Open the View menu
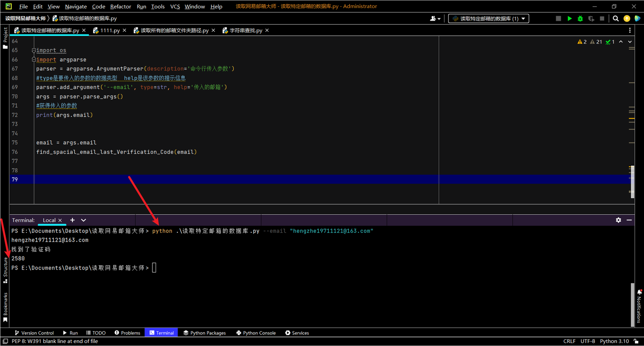644x346 pixels. coord(54,7)
